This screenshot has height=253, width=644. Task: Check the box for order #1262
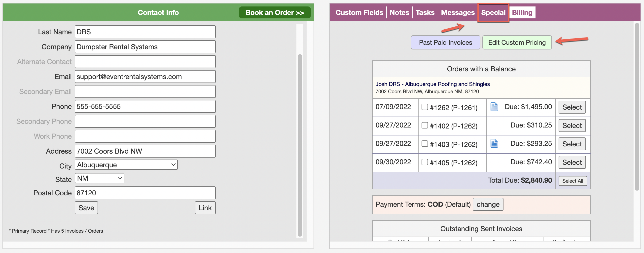[x=425, y=107]
